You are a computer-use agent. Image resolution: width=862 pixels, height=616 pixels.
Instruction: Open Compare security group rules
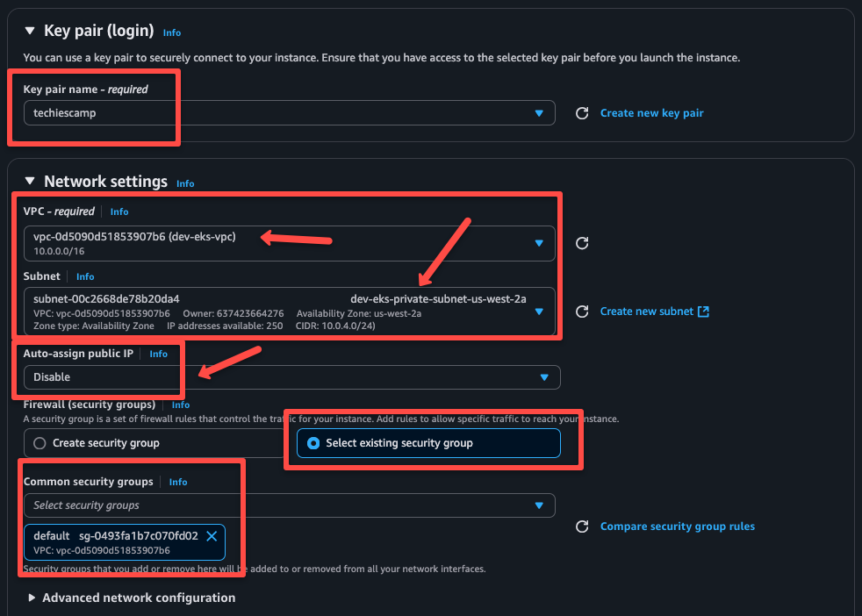pos(678,526)
